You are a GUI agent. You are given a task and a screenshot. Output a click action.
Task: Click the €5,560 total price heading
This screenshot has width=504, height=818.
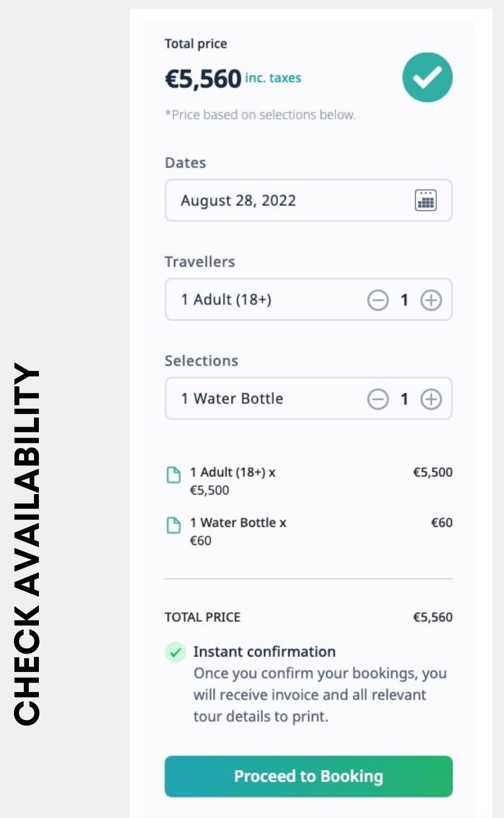pyautogui.click(x=203, y=79)
